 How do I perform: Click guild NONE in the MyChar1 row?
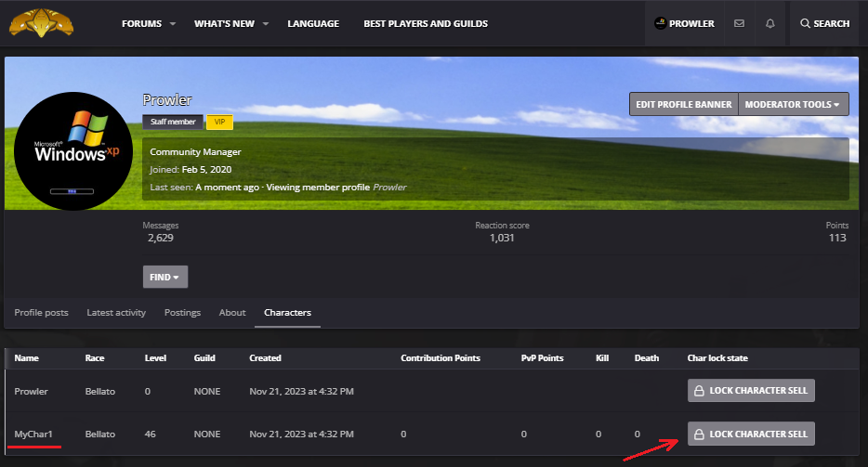(207, 435)
